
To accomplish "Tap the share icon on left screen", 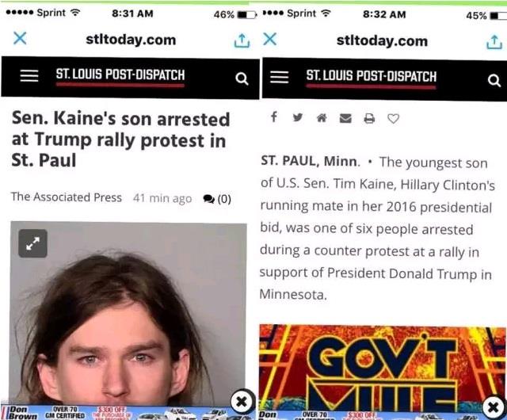I will pyautogui.click(x=242, y=40).
